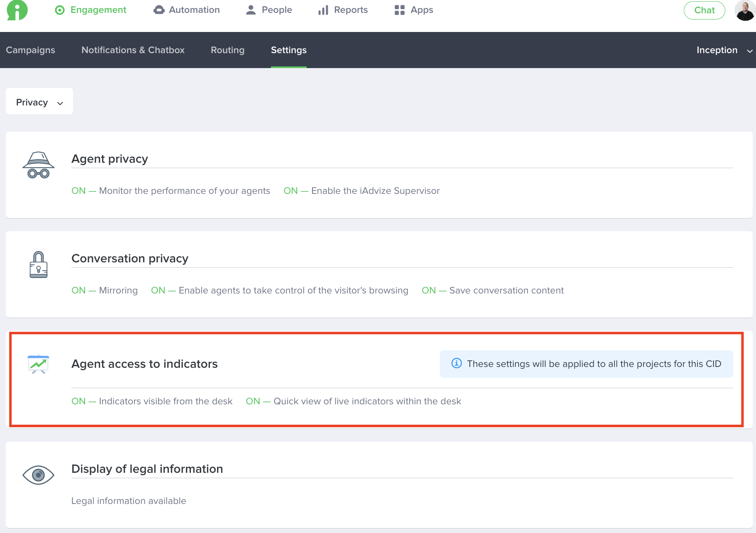
Task: Click the Conversation privacy padlock icon
Action: point(39,264)
